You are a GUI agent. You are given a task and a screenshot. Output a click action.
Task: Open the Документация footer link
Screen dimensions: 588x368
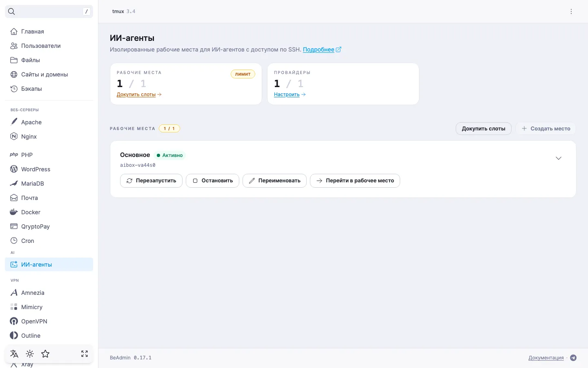[546, 358]
